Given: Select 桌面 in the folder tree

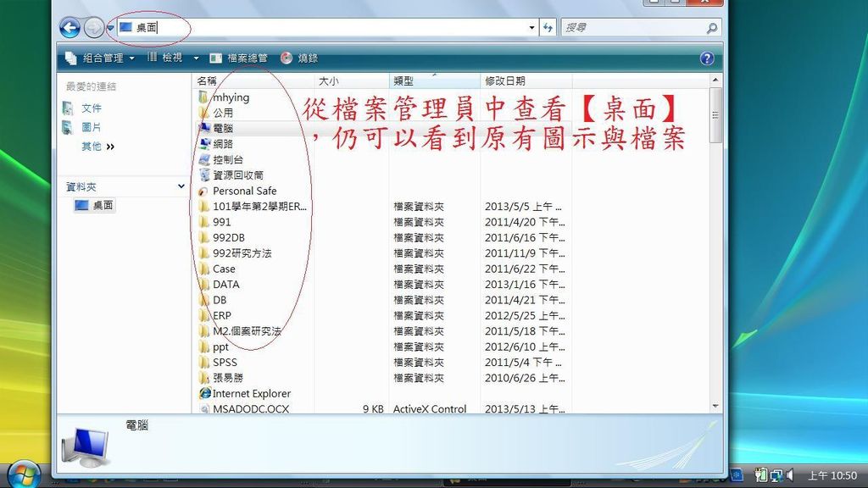Looking at the screenshot, I should click(x=95, y=205).
